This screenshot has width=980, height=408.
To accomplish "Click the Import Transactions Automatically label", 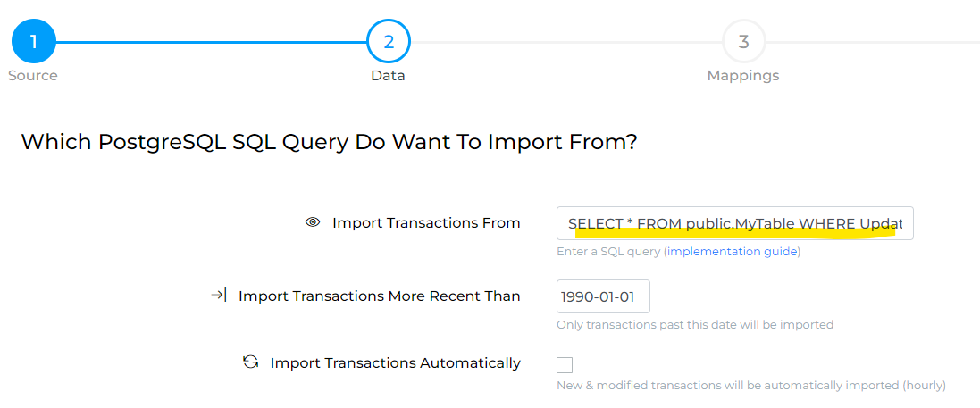I will click(x=396, y=363).
